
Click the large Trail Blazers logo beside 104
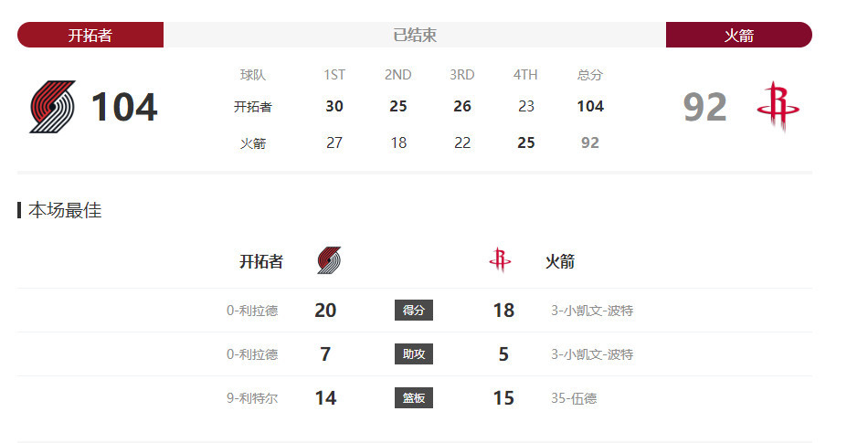click(52, 107)
